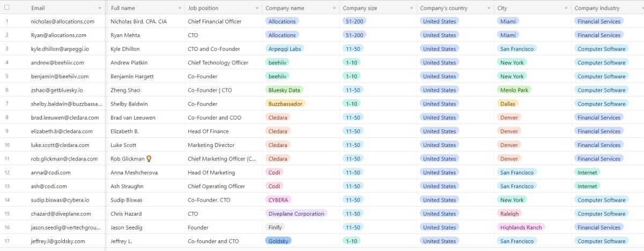Select row number 15
644x251 pixels.
[x=7, y=213]
